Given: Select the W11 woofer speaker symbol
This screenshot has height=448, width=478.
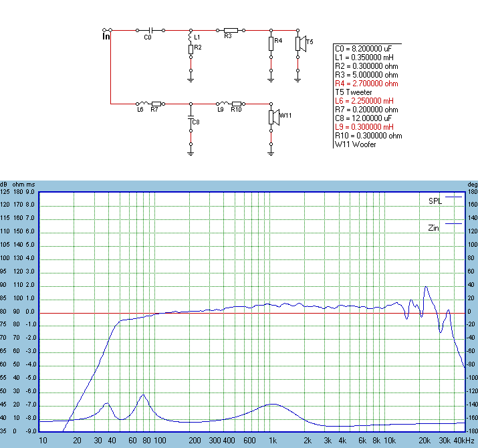Looking at the screenshot, I should [273, 117].
